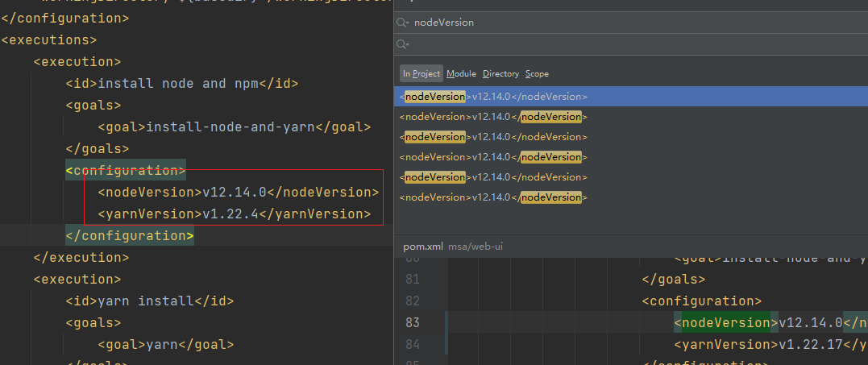The width and height of the screenshot is (868, 365).
Task: Click line number 83 in preview gutter
Action: point(413,322)
